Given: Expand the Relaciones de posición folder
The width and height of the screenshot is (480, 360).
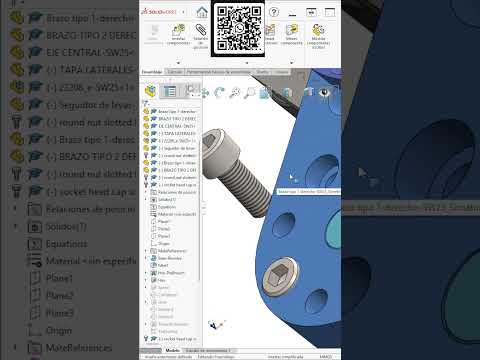Looking at the screenshot, I should [x=145, y=192].
